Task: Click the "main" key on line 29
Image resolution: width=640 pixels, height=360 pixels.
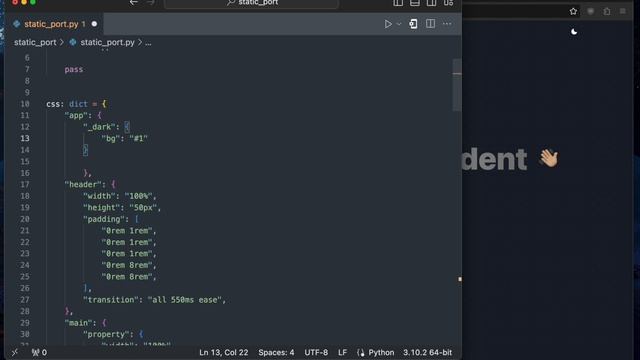Action: click(x=78, y=323)
